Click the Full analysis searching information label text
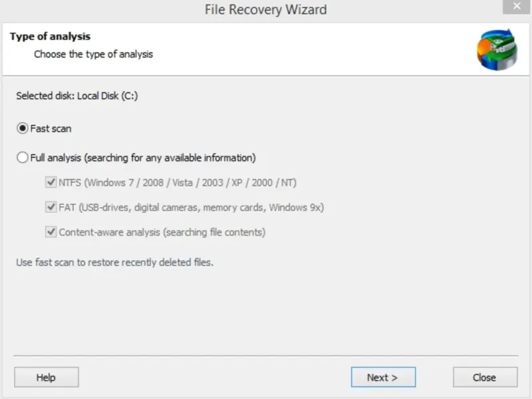The image size is (532, 399). 143,158
